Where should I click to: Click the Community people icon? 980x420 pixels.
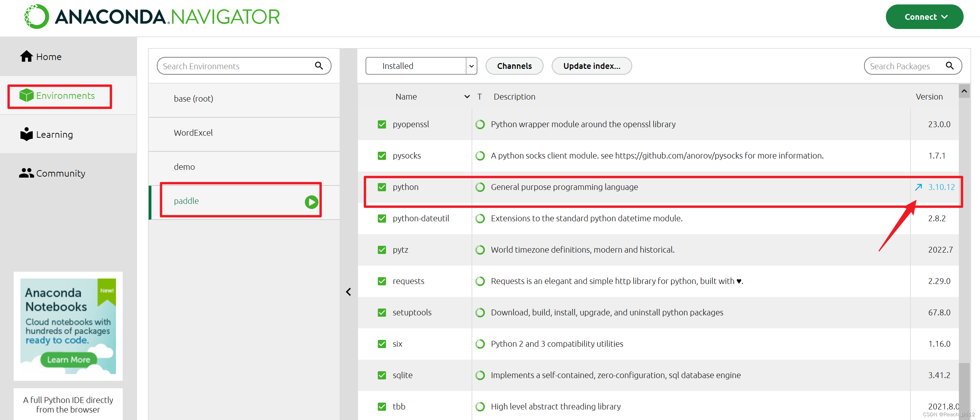point(26,173)
